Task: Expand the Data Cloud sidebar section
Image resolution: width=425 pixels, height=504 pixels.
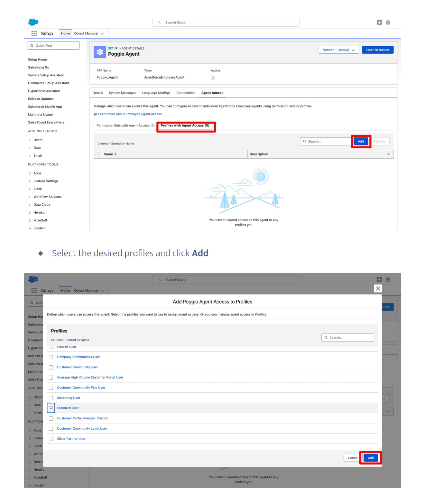Action: click(x=30, y=205)
